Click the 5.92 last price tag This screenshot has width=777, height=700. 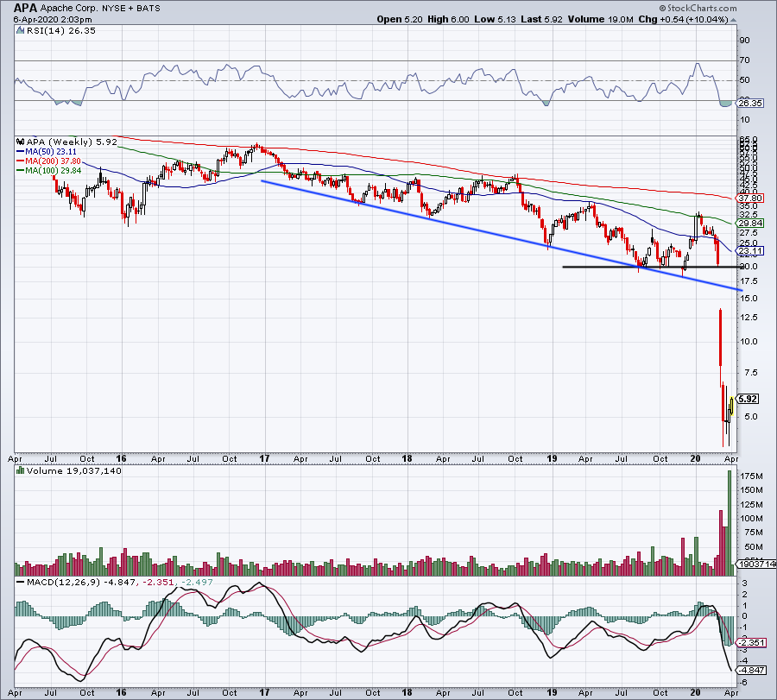(748, 399)
